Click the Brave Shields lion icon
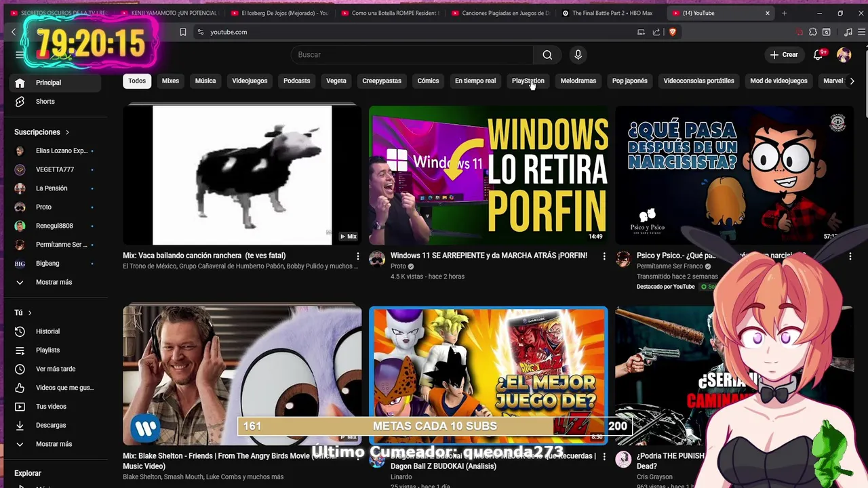Viewport: 868px width, 488px height. point(673,32)
